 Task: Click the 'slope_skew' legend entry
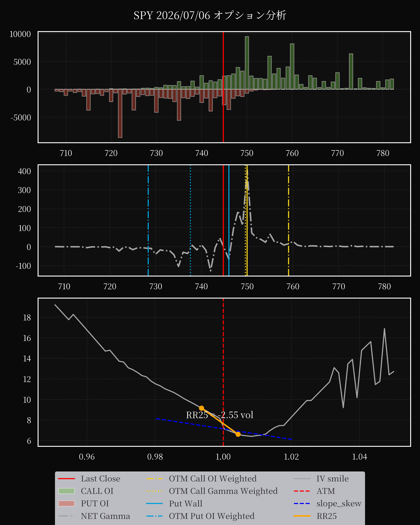(x=327, y=504)
